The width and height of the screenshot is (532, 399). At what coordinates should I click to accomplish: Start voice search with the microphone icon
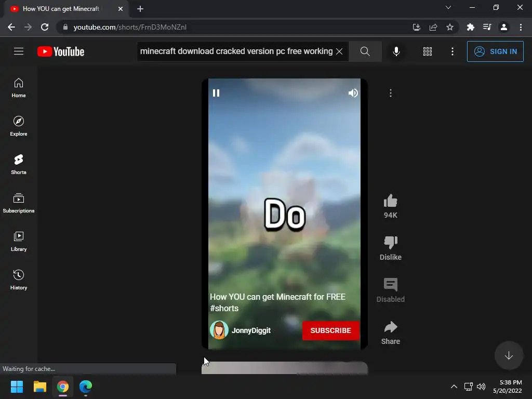coord(396,51)
